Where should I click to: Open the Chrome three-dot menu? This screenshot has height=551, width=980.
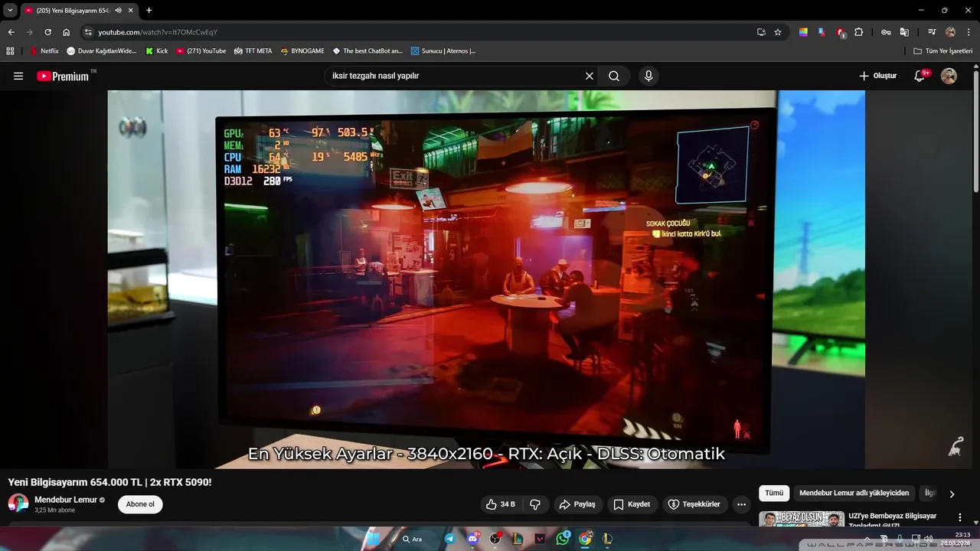pyautogui.click(x=969, y=32)
